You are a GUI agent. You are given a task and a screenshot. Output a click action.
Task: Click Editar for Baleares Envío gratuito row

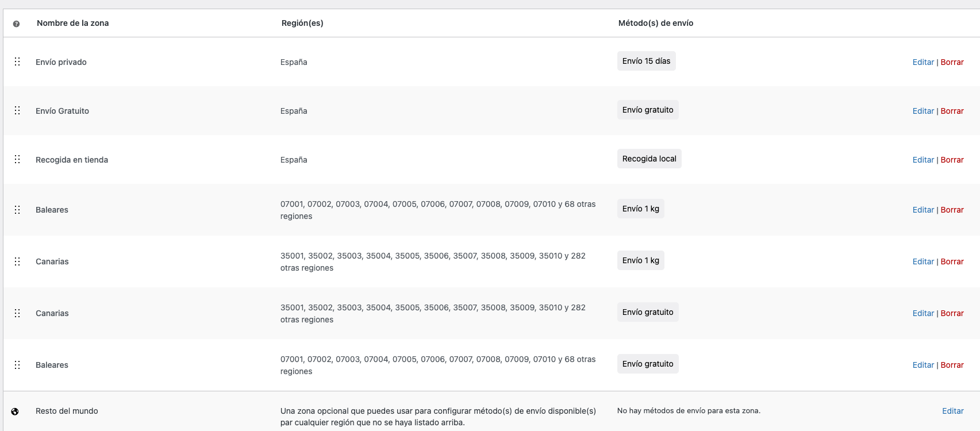[x=923, y=365]
